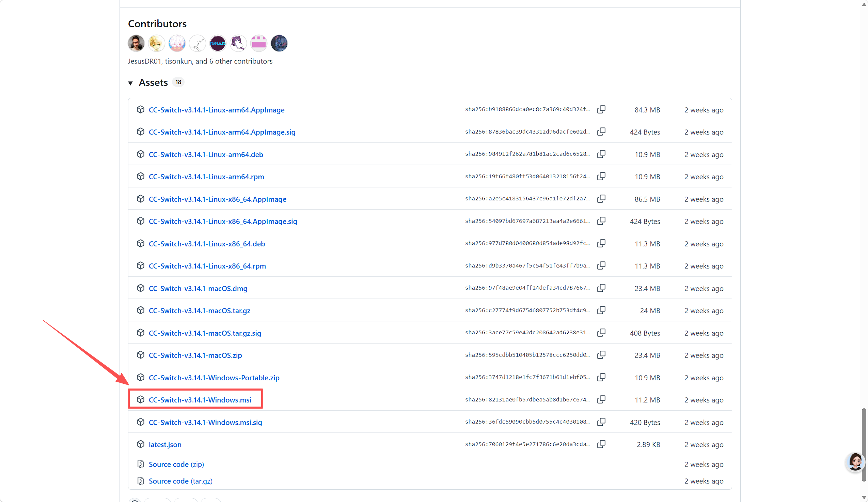Image resolution: width=868 pixels, height=502 pixels.
Task: Copy sha256 hash for latest.json
Action: pyautogui.click(x=601, y=444)
